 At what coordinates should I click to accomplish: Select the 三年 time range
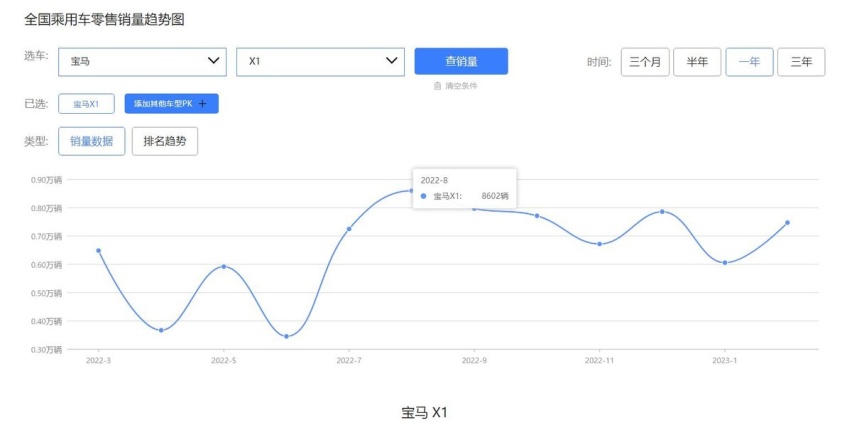pyautogui.click(x=801, y=62)
